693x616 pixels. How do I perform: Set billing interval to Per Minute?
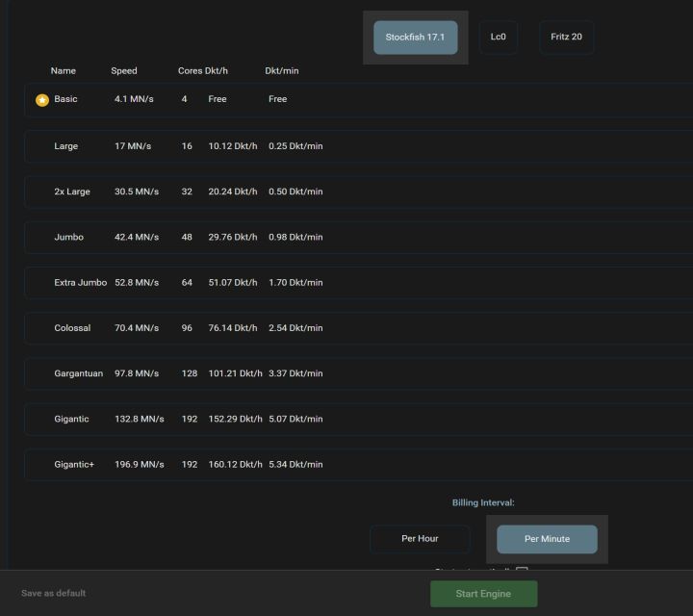546,539
